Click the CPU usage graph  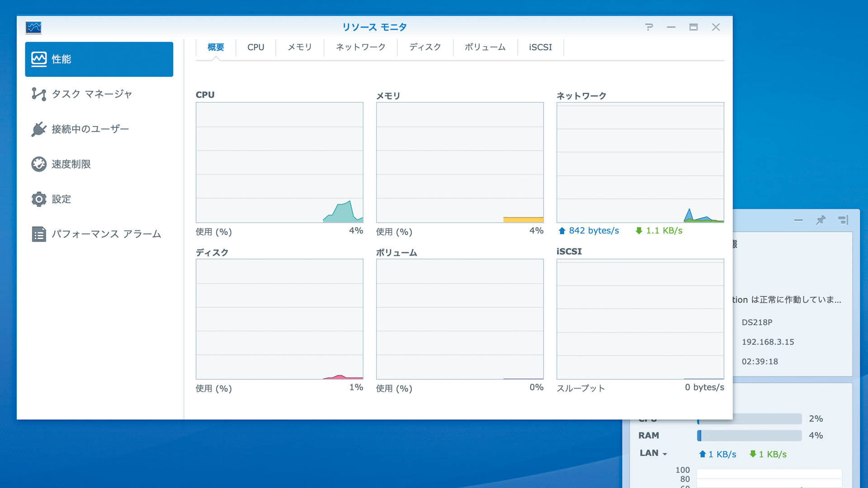pyautogui.click(x=279, y=162)
